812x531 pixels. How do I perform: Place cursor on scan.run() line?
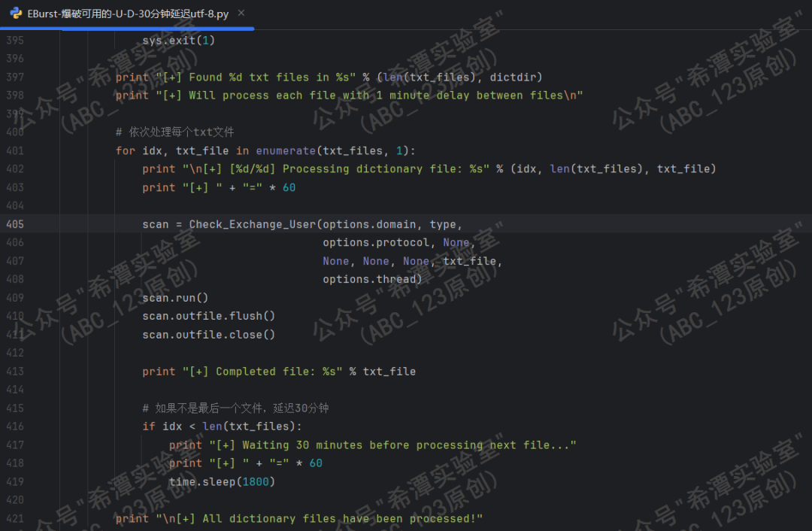(x=175, y=298)
